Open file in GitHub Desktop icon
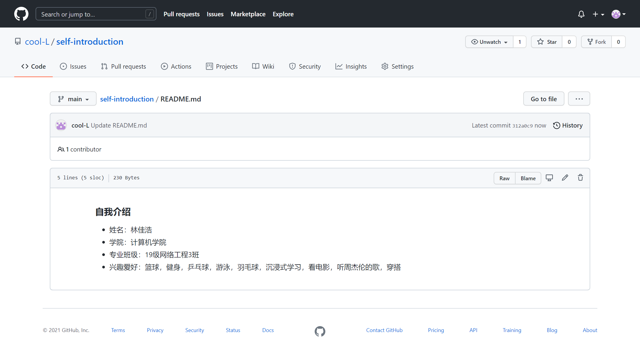 point(549,178)
